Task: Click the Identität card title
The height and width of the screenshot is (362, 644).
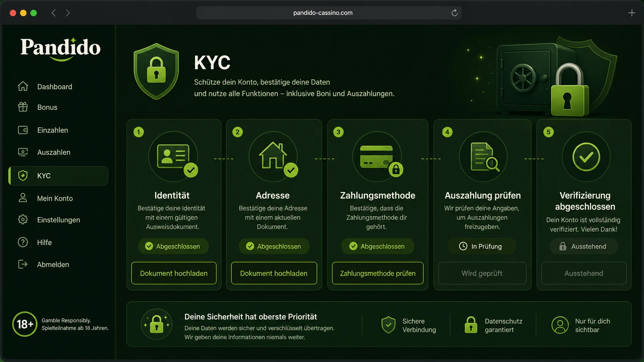Action: tap(172, 195)
